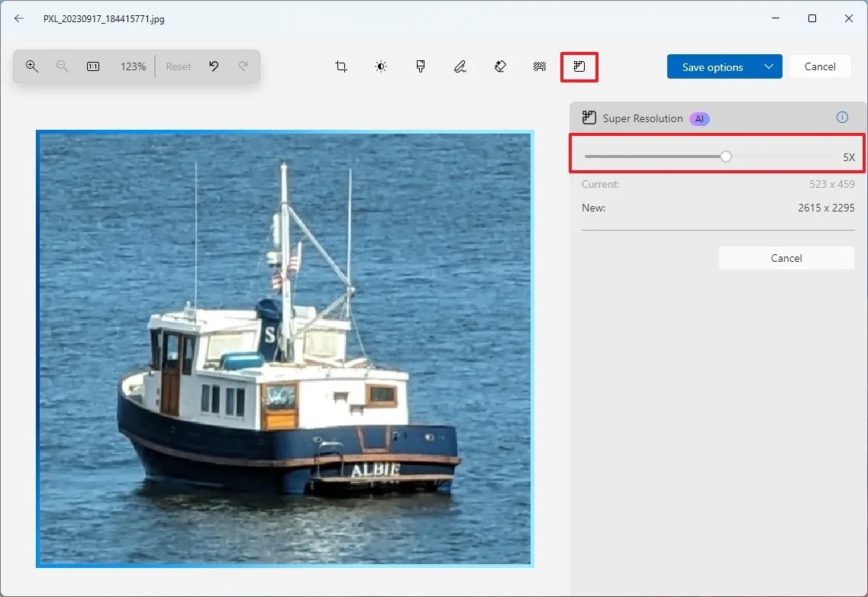Image resolution: width=868 pixels, height=597 pixels.
Task: Zoom in with the magnifier plus icon
Action: coord(31,66)
